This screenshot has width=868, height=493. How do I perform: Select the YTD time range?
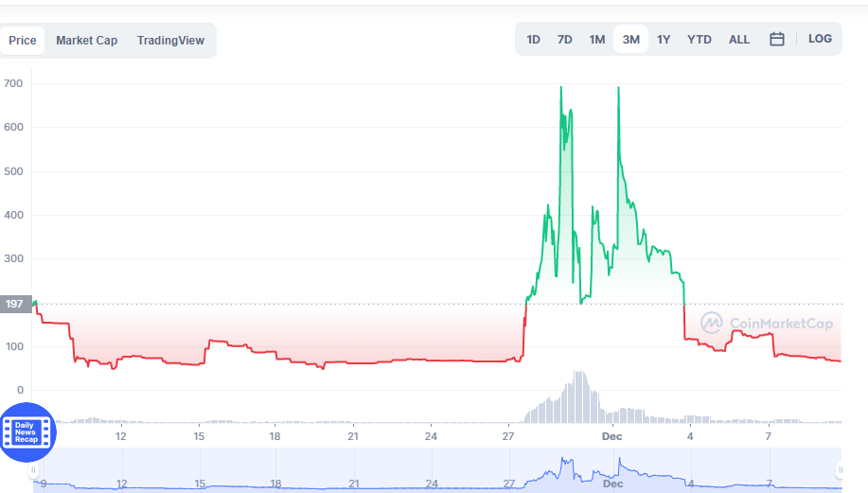pos(700,40)
